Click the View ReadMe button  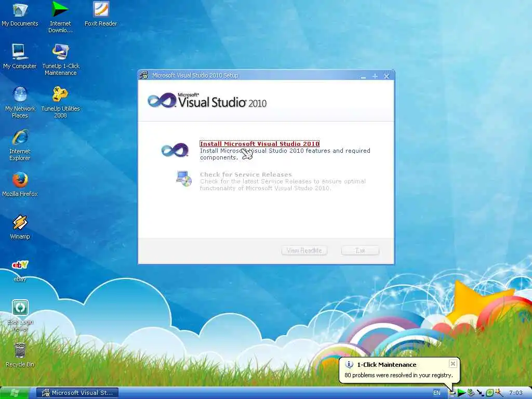pos(304,250)
